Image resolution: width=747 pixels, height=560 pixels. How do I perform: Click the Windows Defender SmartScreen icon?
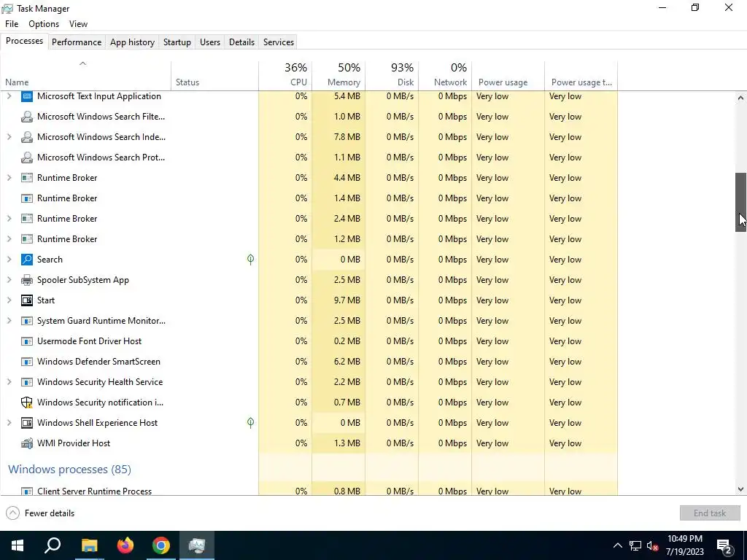tap(27, 362)
